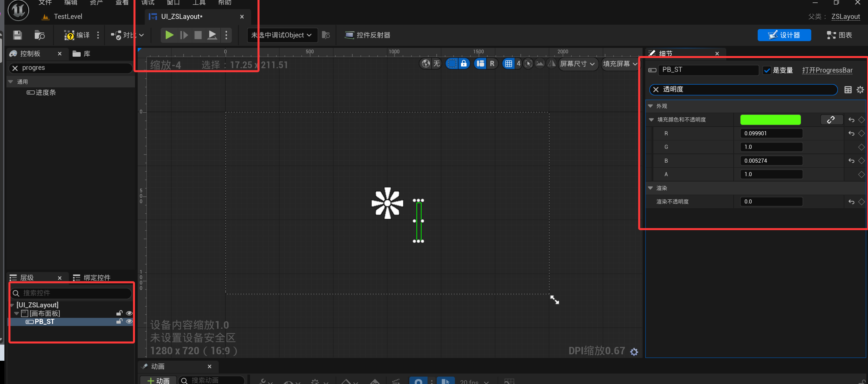Screen dimensions: 868x384
Task: Open the Help menu
Action: 224,3
